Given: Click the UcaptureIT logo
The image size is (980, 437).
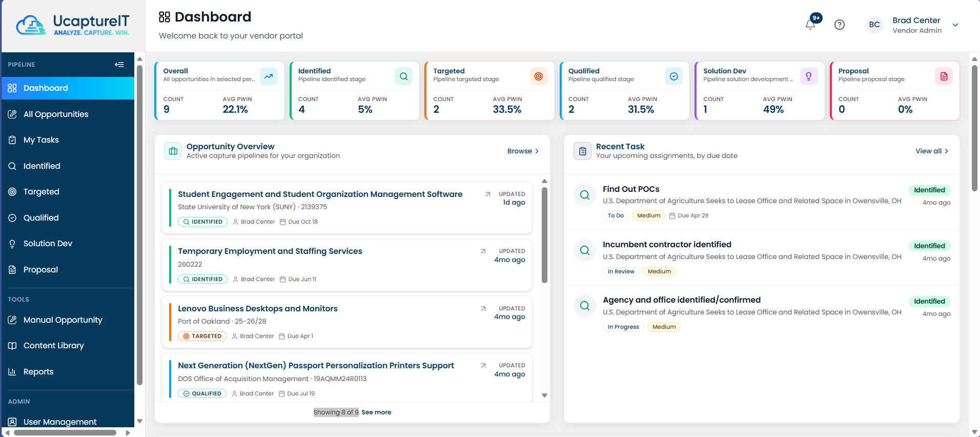Looking at the screenshot, I should pyautogui.click(x=73, y=25).
